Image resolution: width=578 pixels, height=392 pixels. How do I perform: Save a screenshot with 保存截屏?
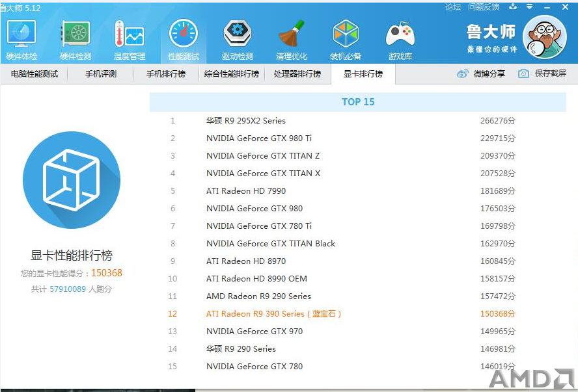(542, 73)
